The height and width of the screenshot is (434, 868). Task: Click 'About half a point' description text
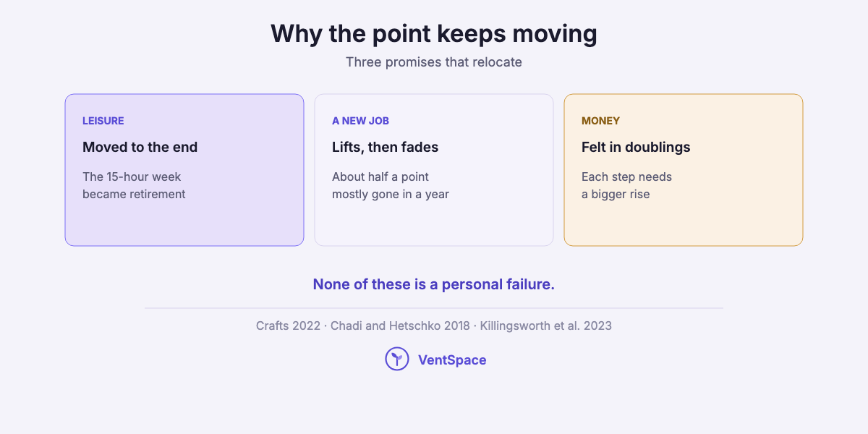pyautogui.click(x=391, y=185)
